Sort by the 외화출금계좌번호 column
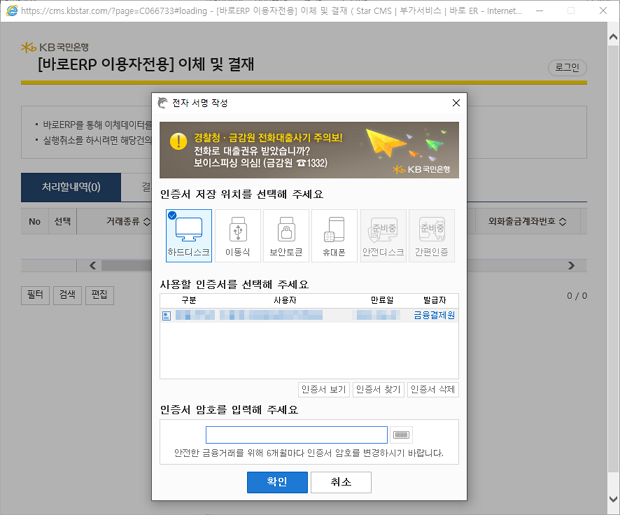Screen dimensions: 620x515 (x=527, y=222)
